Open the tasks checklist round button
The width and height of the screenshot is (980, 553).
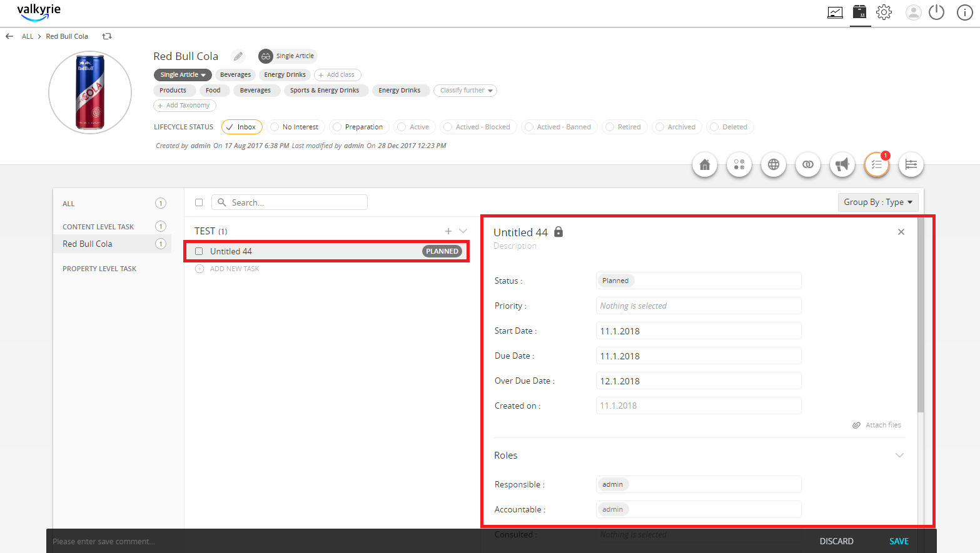pos(877,164)
